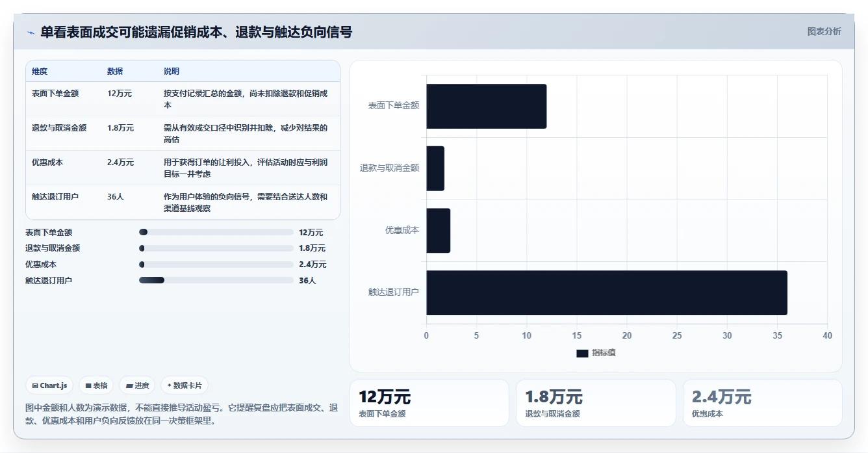The width and height of the screenshot is (868, 453).
Task: Click 12万元 value beside progress bar
Action: [311, 233]
